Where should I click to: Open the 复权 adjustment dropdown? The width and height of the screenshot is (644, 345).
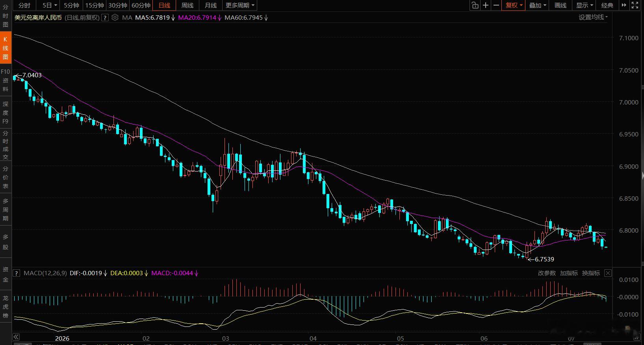pos(514,5)
